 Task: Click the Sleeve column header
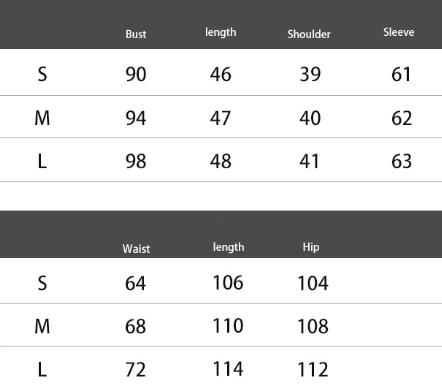[399, 32]
